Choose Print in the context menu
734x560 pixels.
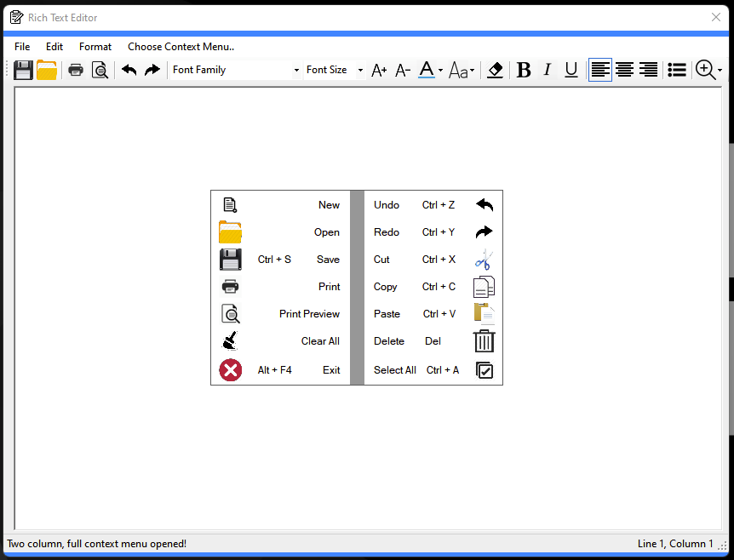point(280,286)
